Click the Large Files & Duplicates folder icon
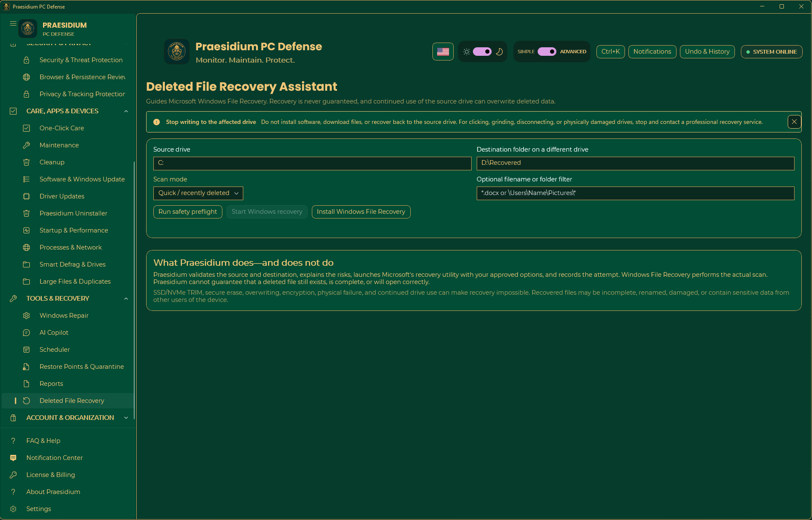The height and width of the screenshot is (520, 812). [x=26, y=282]
